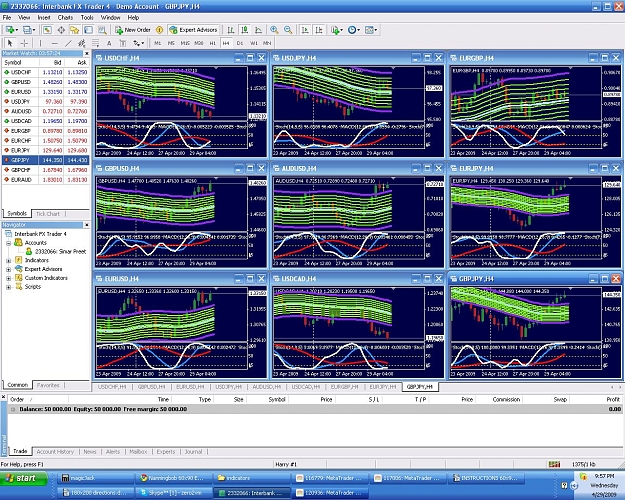Toggle the Data Window icon
Screen dimensions: 625x500
pos(61,30)
